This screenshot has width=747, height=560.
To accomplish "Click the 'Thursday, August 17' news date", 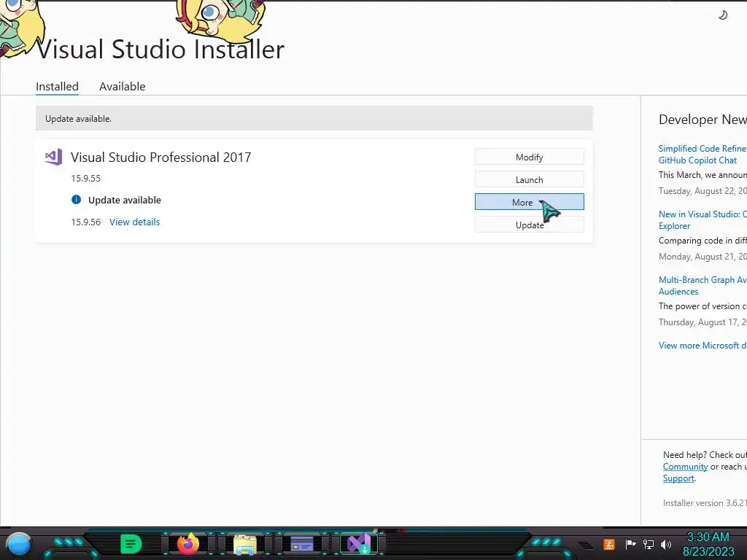I will tap(703, 322).
